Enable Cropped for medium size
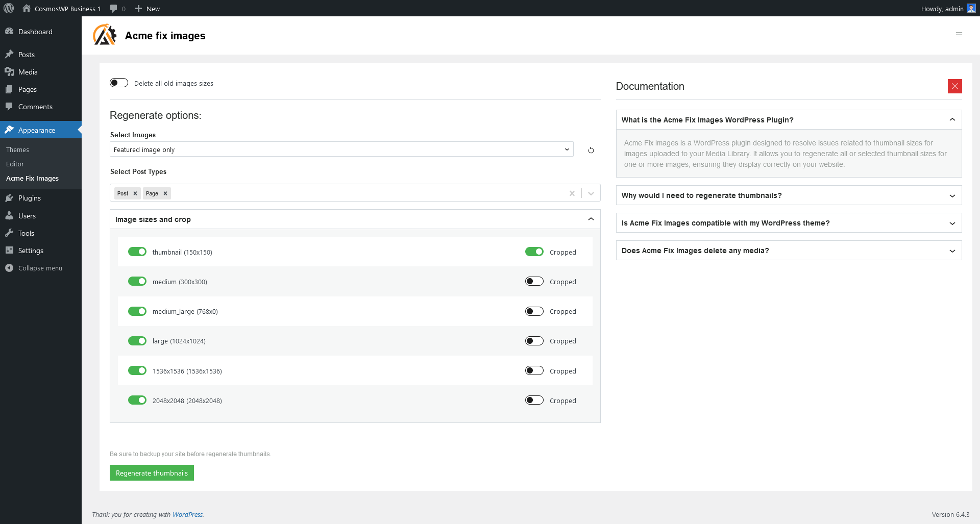 tap(534, 281)
